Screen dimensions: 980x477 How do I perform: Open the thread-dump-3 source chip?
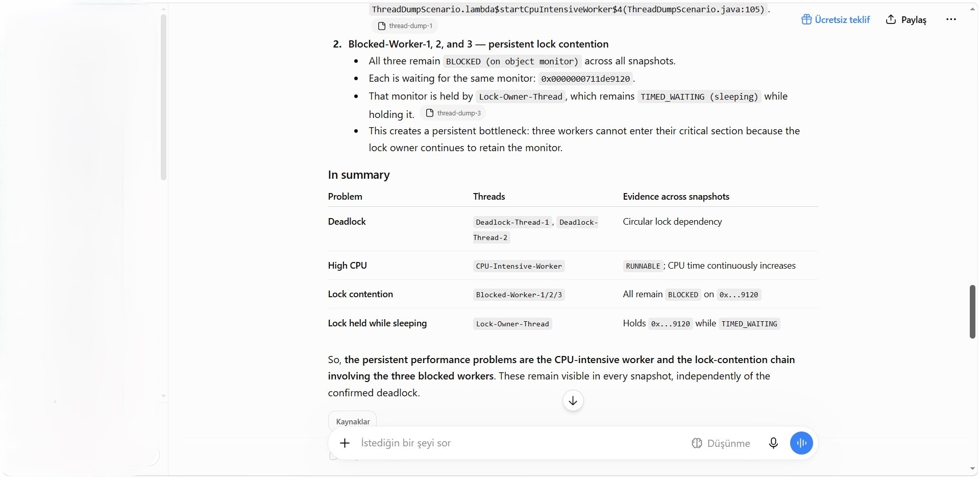[x=453, y=113]
